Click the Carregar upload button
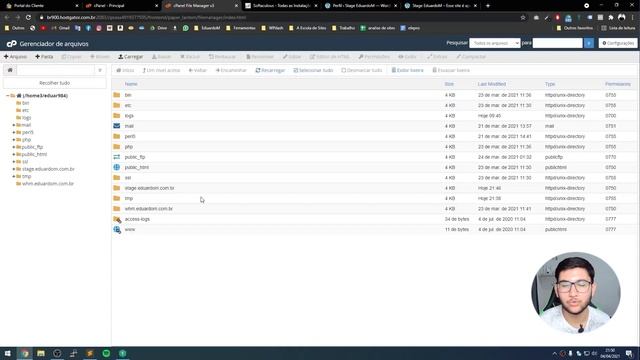Viewport: 640px width, 360px height. pos(131,57)
